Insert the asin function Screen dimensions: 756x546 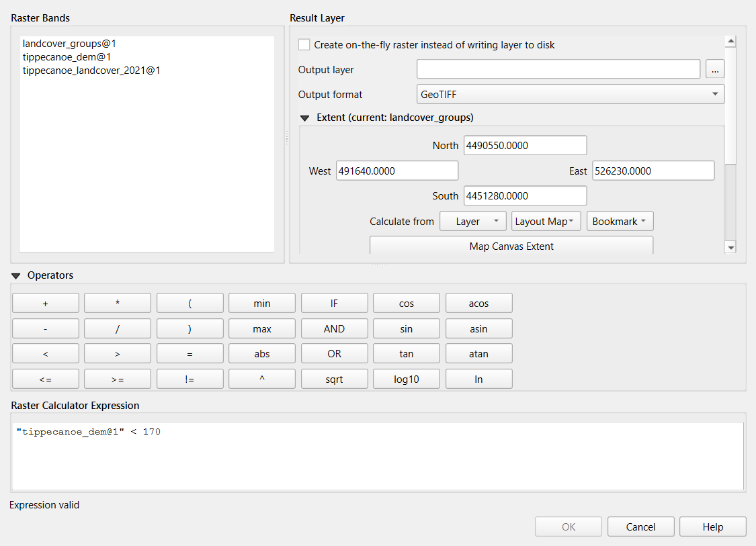tap(478, 328)
